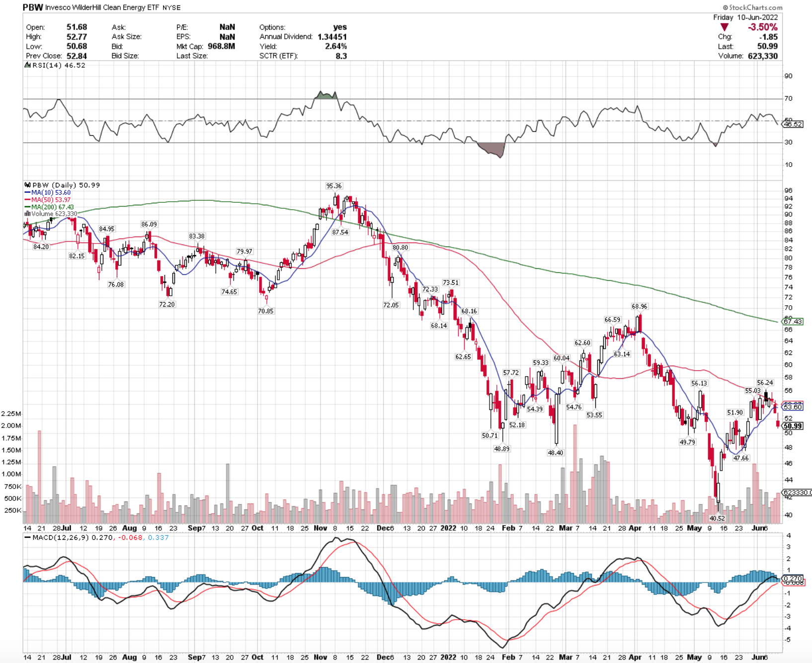Click the Chg value -1.85
Screen dimensions: 812x663
coord(769,37)
